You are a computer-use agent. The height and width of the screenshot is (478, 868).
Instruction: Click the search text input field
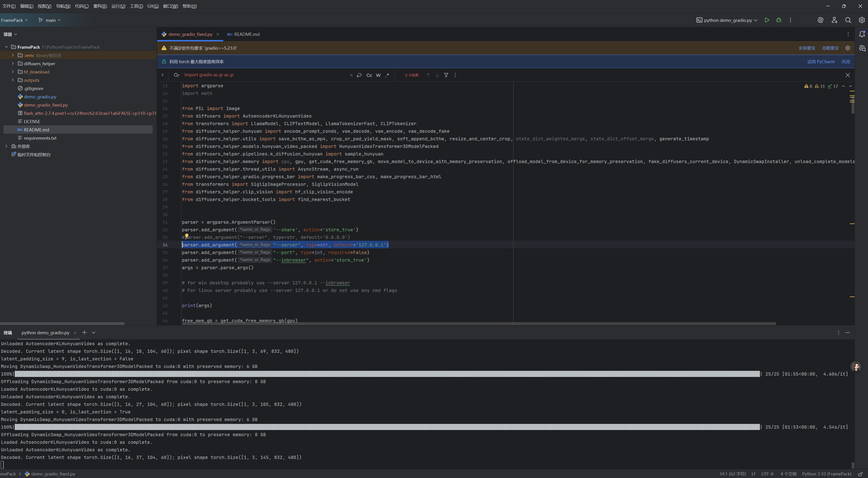pyautogui.click(x=263, y=75)
